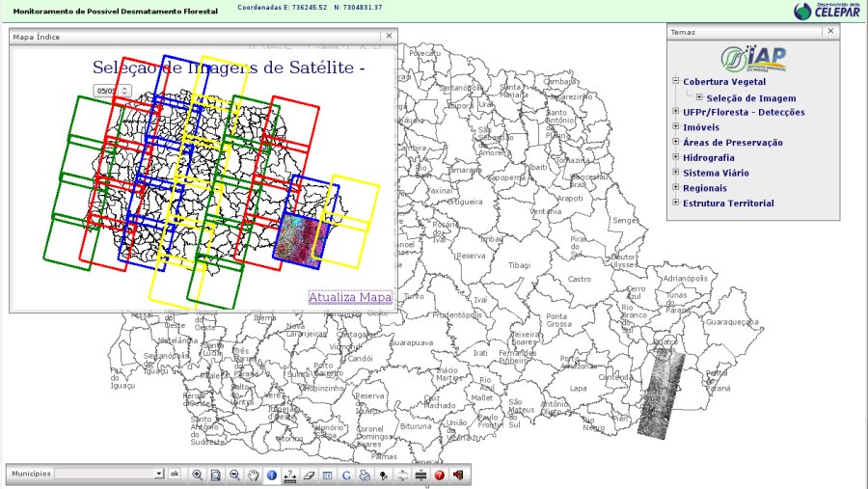Expand the Áreas de Preservação group
This screenshot has width=868, height=489.
click(x=676, y=143)
